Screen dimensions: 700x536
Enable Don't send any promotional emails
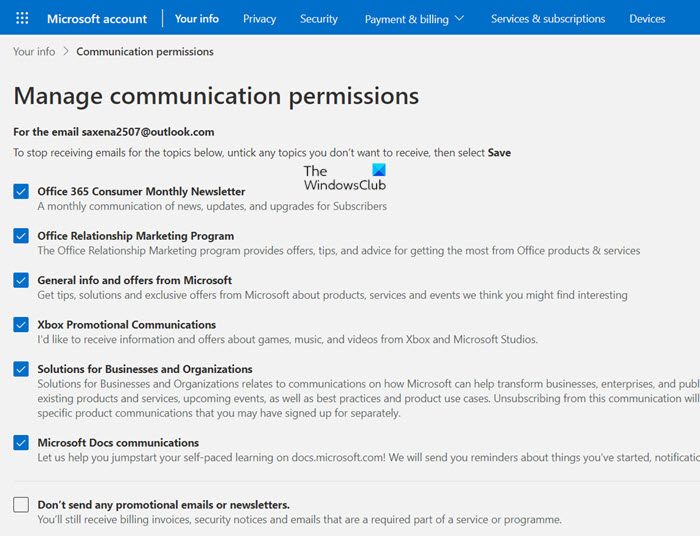21,505
